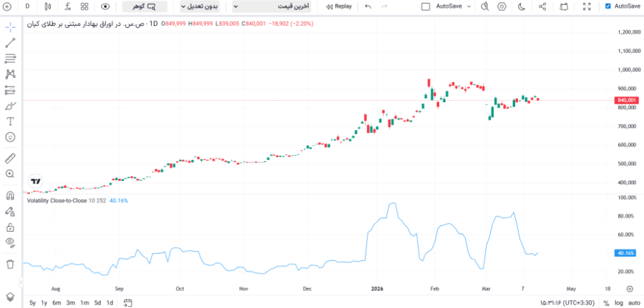
Task: Set range to 3m
Action: pos(70,303)
